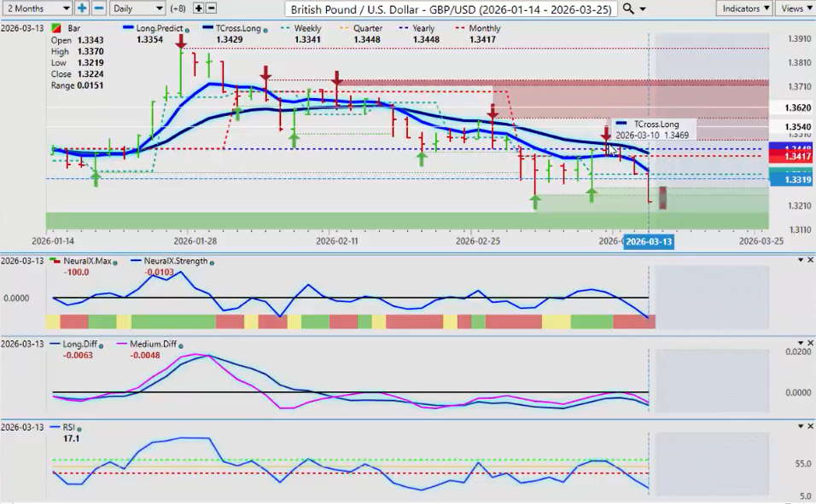Open the 2 Months range dropdown
Screen dimensions: 816x504
coord(36,8)
